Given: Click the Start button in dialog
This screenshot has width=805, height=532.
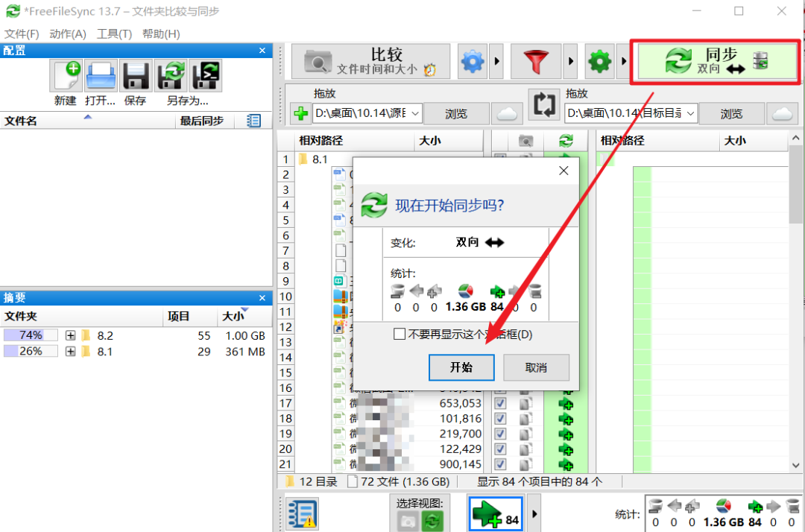Looking at the screenshot, I should pyautogui.click(x=461, y=367).
